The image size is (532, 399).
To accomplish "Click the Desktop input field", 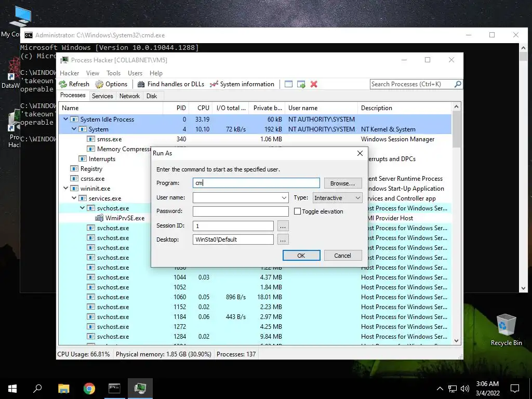I will [233, 240].
